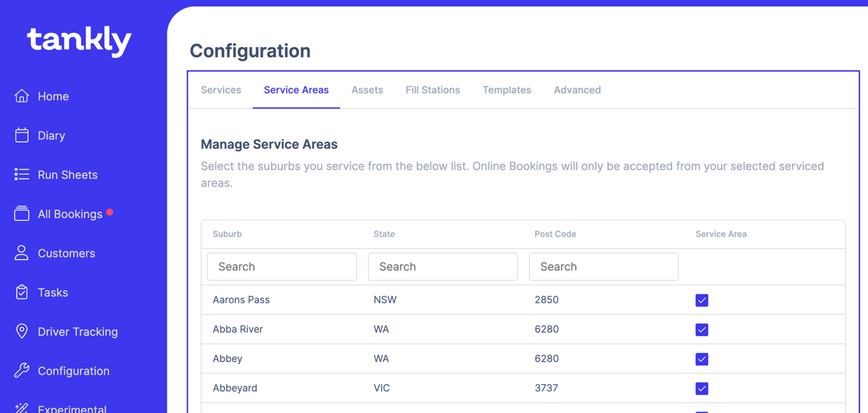This screenshot has height=413, width=868.
Task: Open Customers using the person icon
Action: [x=22, y=253]
